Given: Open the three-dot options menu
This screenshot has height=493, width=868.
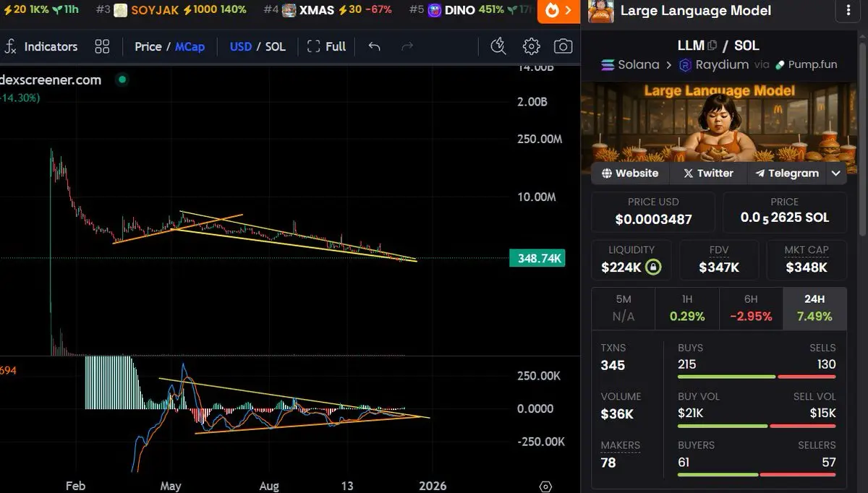Looking at the screenshot, I should coord(848,11).
